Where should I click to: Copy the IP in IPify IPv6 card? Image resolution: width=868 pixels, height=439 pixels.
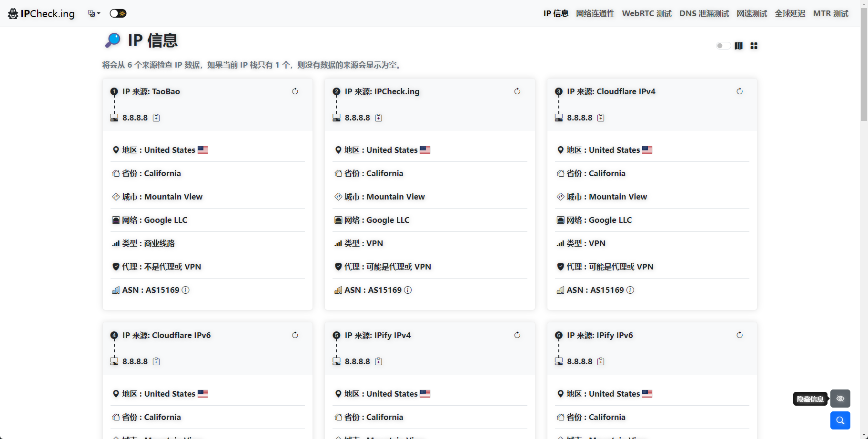point(601,361)
